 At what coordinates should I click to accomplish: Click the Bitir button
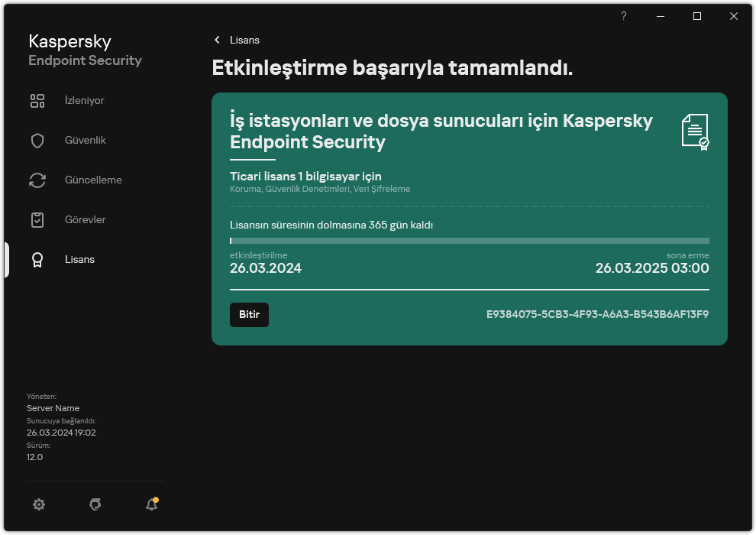click(x=249, y=314)
